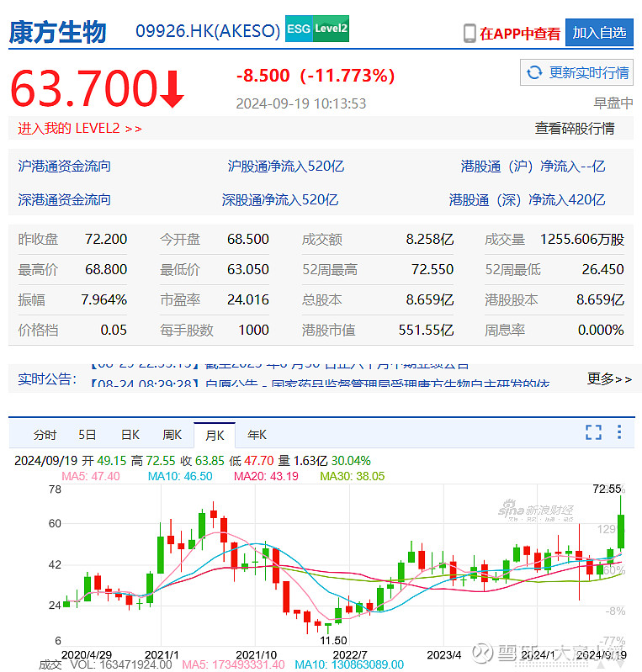642x672 pixels.
Task: Open the 进入我的 LEVEL2 link
Action: [x=80, y=128]
